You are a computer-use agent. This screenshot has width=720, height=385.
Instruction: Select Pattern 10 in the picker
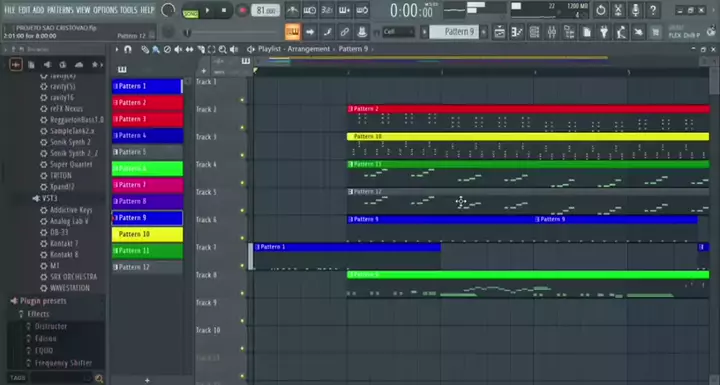[147, 234]
